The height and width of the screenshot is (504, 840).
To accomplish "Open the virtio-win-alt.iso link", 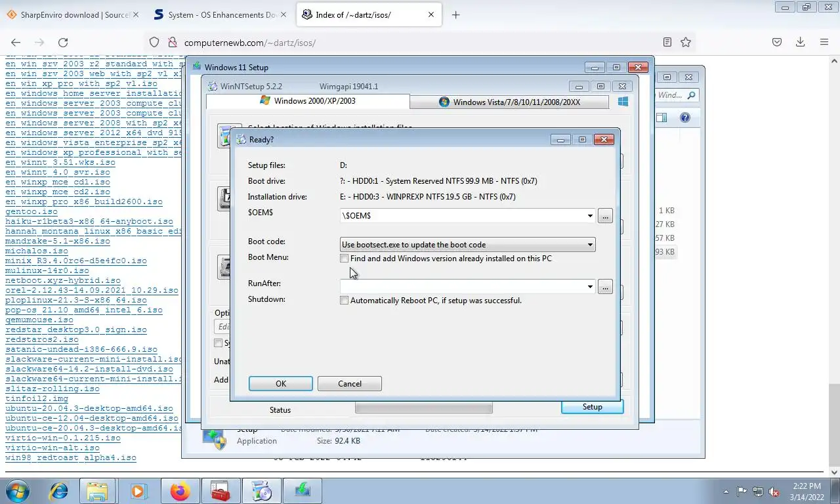I will [52, 448].
